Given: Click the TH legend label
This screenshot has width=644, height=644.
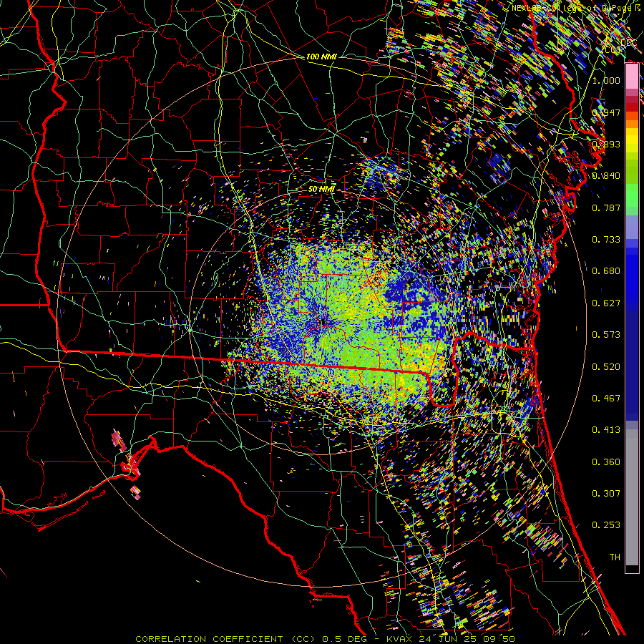Looking at the screenshot, I should [x=615, y=557].
